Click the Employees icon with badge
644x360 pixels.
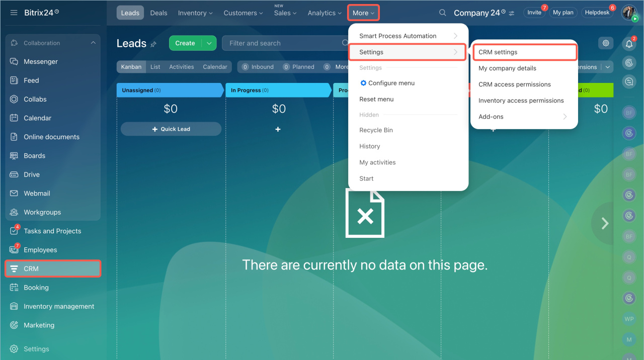click(x=14, y=250)
